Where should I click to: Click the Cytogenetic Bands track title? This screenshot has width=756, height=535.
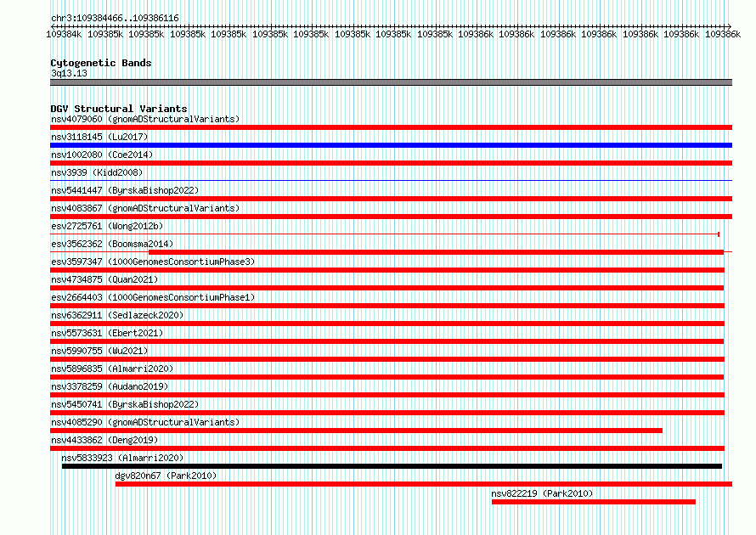pyautogui.click(x=101, y=63)
